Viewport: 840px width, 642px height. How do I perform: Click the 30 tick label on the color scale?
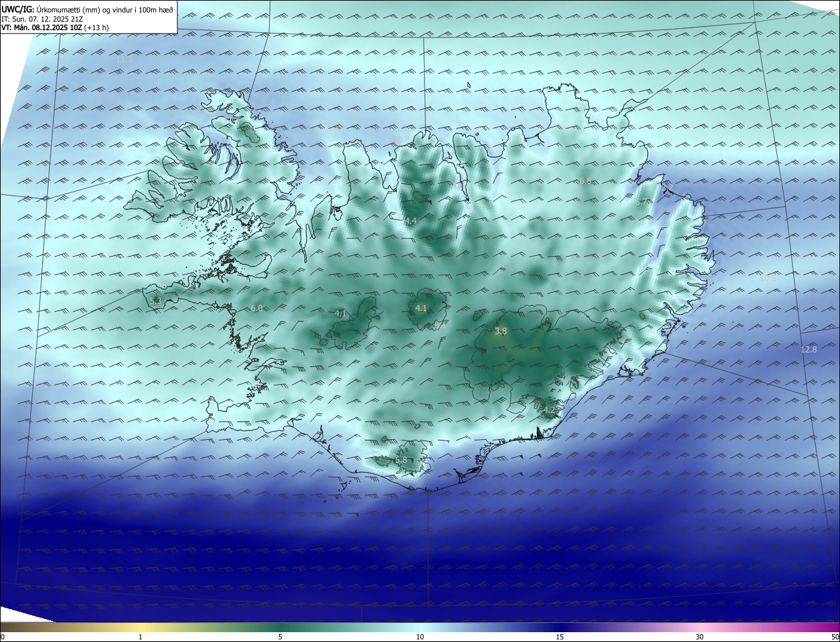pyautogui.click(x=700, y=637)
